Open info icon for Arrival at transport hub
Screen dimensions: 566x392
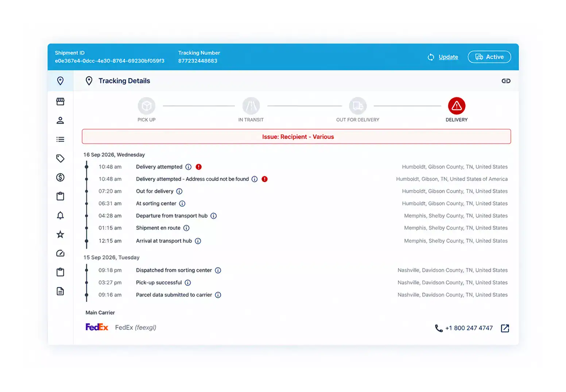(198, 241)
